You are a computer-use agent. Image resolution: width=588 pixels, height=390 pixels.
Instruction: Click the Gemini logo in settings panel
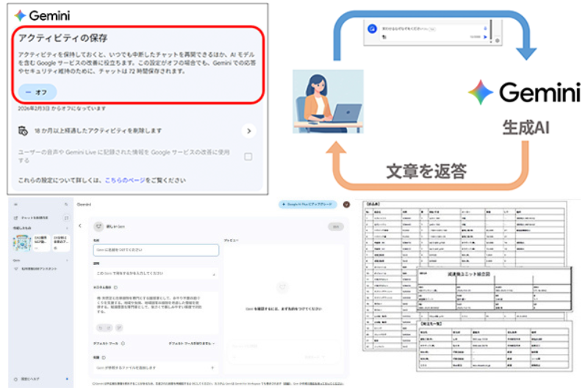(x=42, y=15)
